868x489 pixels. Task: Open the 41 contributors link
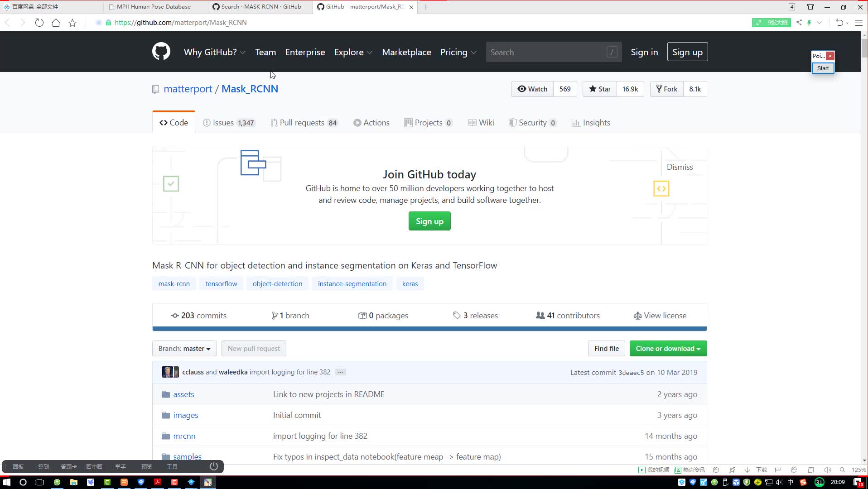click(x=568, y=315)
